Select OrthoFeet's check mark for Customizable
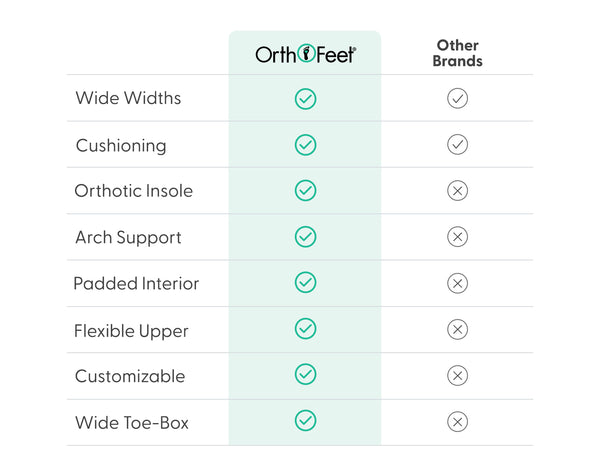This screenshot has width=600, height=469. tap(305, 375)
